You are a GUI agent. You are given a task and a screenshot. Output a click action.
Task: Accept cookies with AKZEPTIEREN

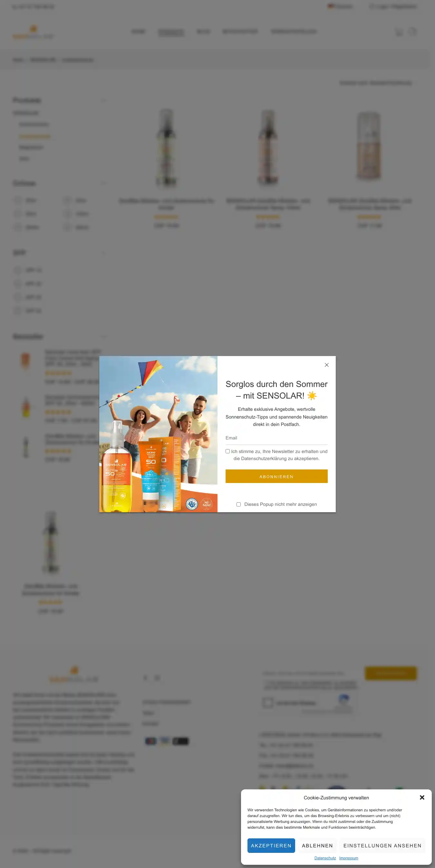click(271, 845)
